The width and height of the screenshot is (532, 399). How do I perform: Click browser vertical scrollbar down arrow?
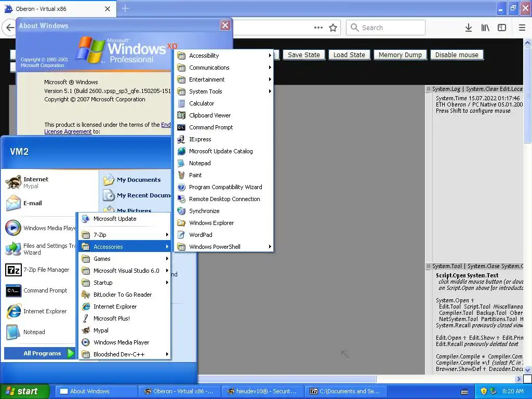[528, 369]
